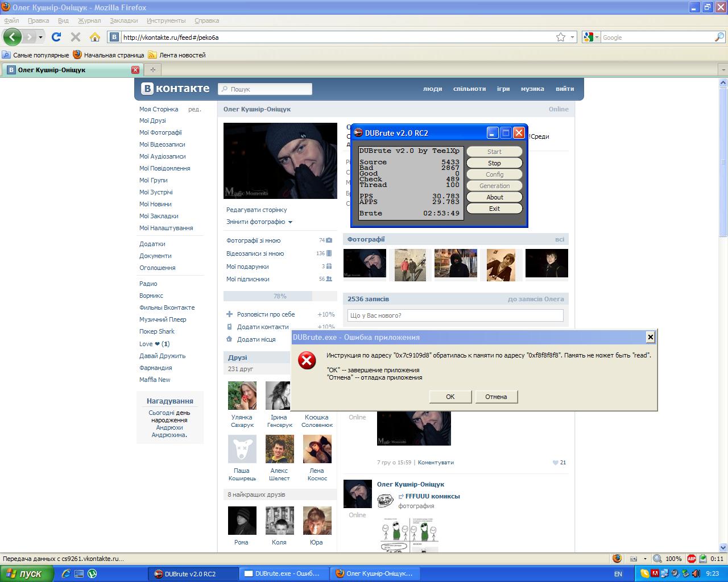This screenshot has width=728, height=582.
Task: Click the ВКонтакте logo
Action: coord(176,89)
